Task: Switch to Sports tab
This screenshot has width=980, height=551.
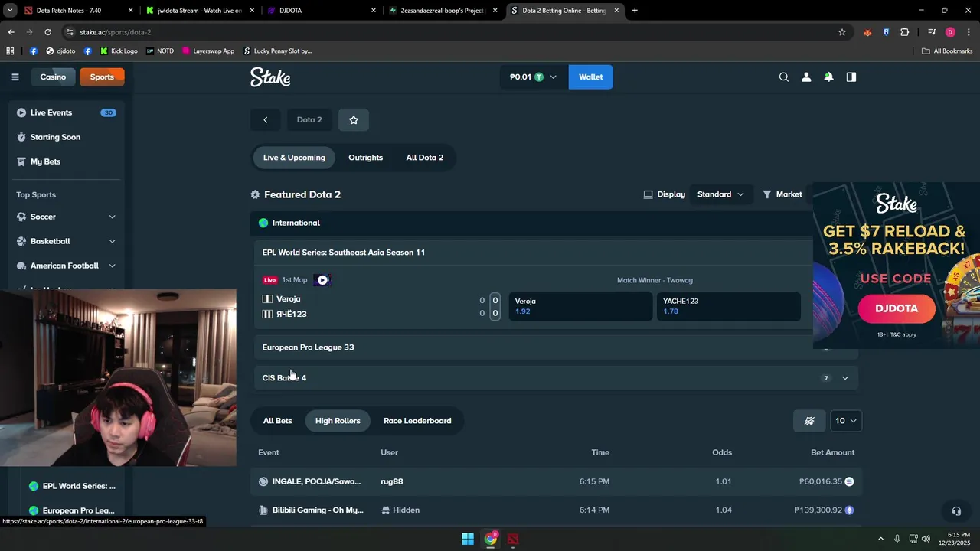Action: pos(102,77)
